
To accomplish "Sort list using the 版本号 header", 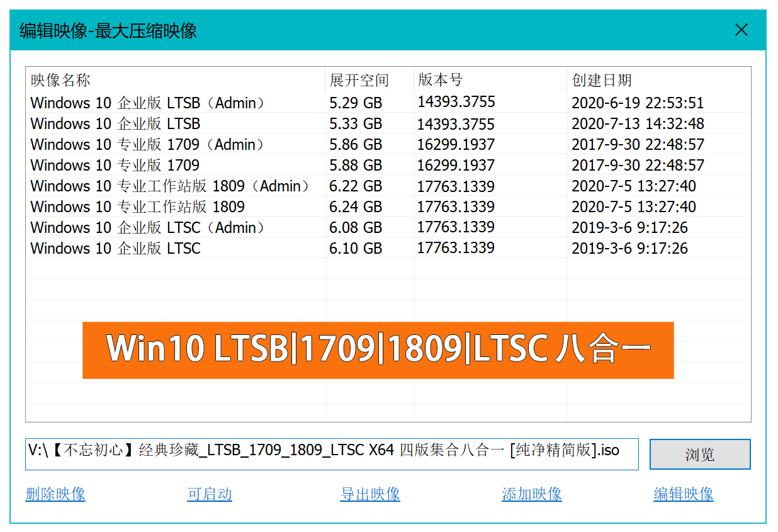I will coord(439,81).
